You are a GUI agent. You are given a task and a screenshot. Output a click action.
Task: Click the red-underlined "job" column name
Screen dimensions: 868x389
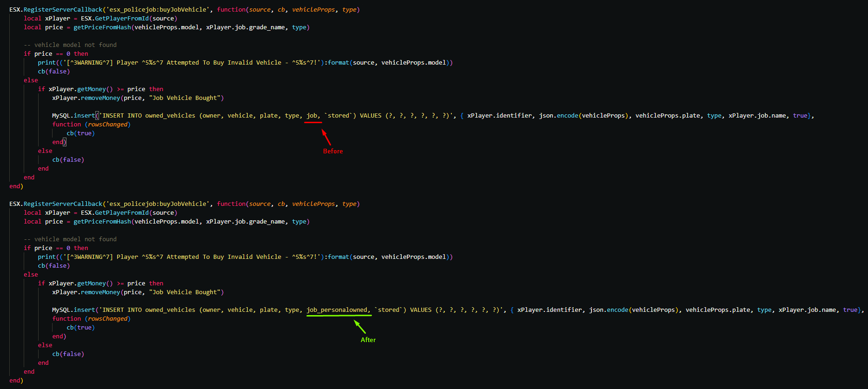tap(312, 116)
